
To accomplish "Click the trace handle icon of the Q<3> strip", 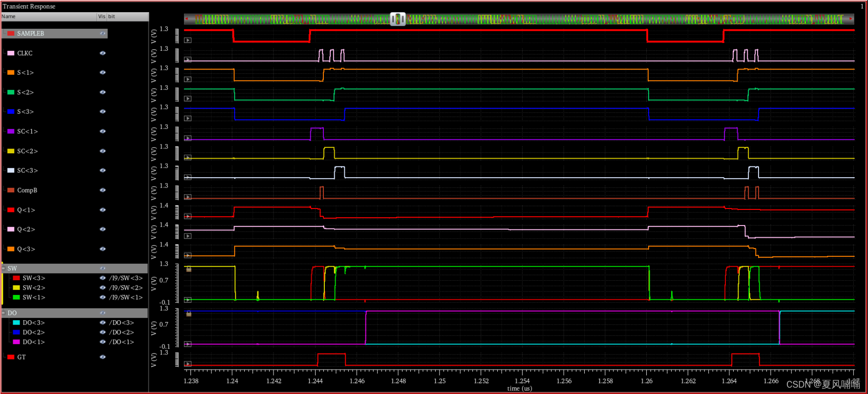I will point(188,255).
